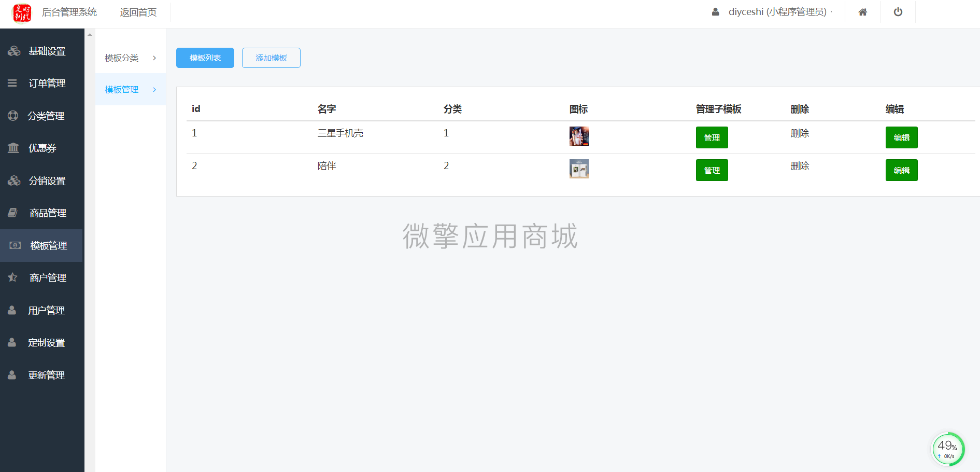Click the 陪伴 name cell
The height and width of the screenshot is (472, 980).
(327, 166)
